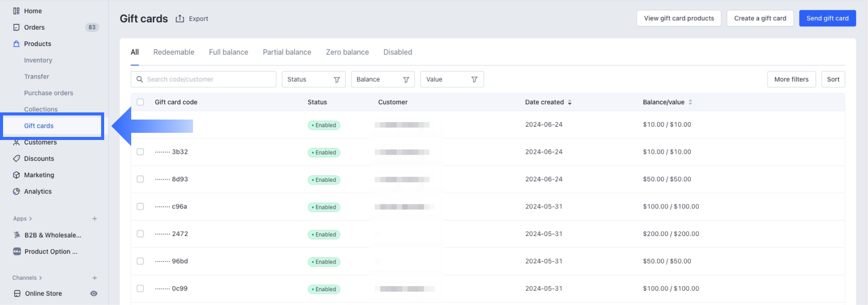
Task: Switch to the Redeemable tab
Action: coord(174,52)
